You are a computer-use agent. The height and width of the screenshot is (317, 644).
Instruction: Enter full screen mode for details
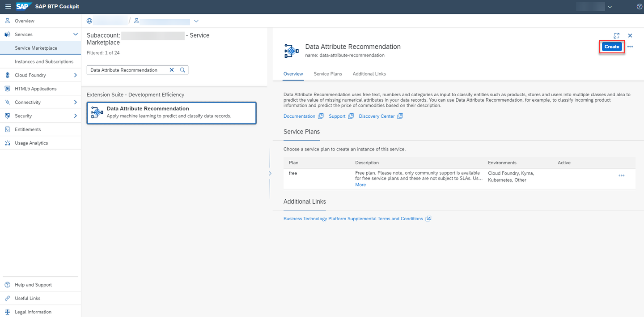coord(617,35)
